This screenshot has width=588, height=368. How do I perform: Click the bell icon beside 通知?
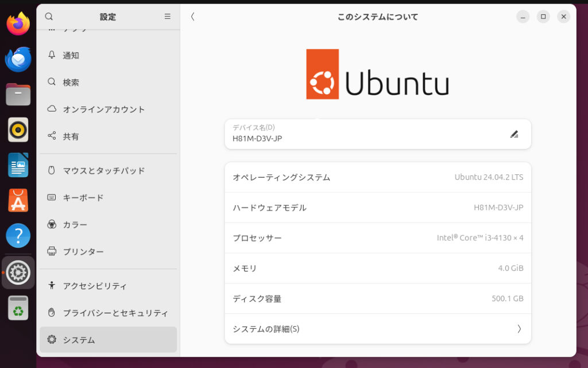click(52, 55)
